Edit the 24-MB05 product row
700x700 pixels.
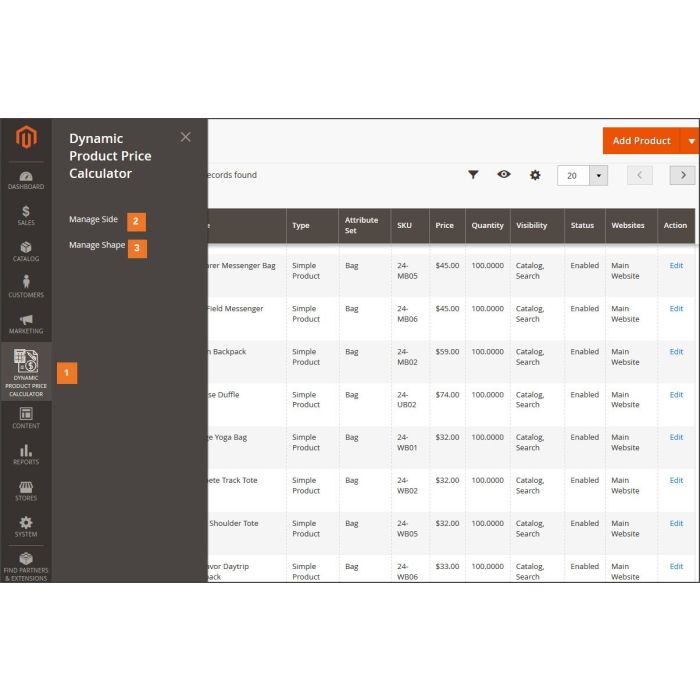676,266
